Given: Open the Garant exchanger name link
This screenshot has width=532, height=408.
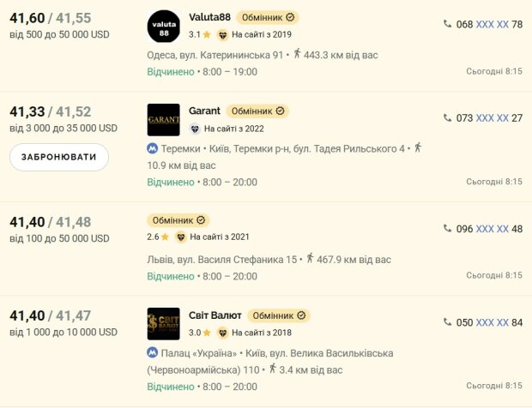Looking at the screenshot, I should click(x=204, y=111).
